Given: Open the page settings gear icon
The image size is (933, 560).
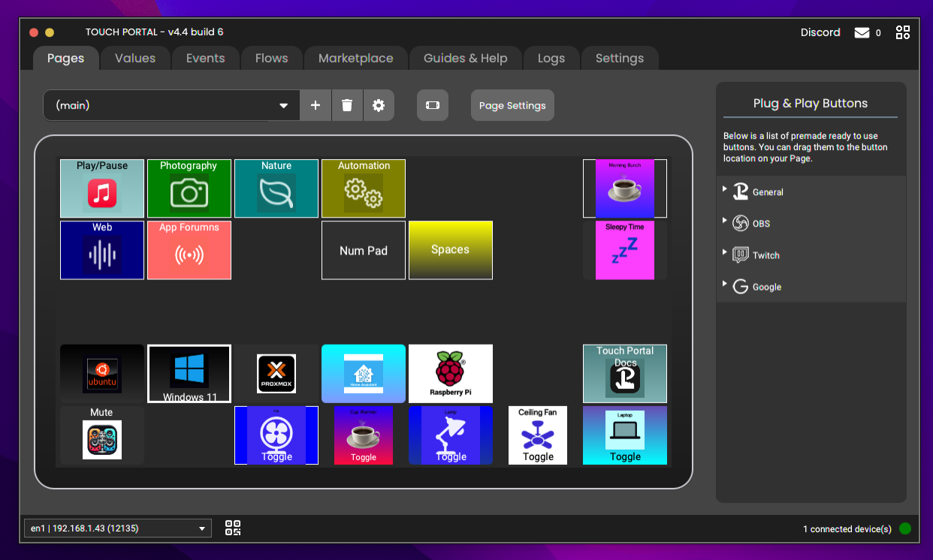Looking at the screenshot, I should click(379, 105).
